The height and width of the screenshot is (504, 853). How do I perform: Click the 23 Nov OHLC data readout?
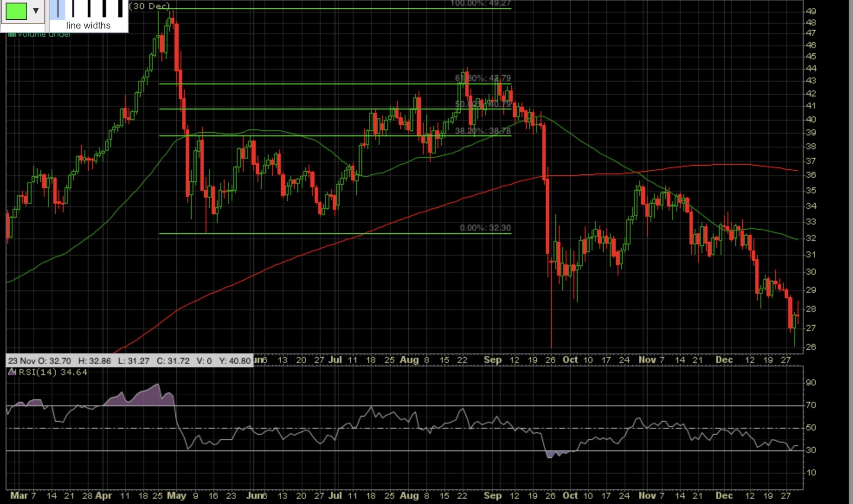coord(129,360)
